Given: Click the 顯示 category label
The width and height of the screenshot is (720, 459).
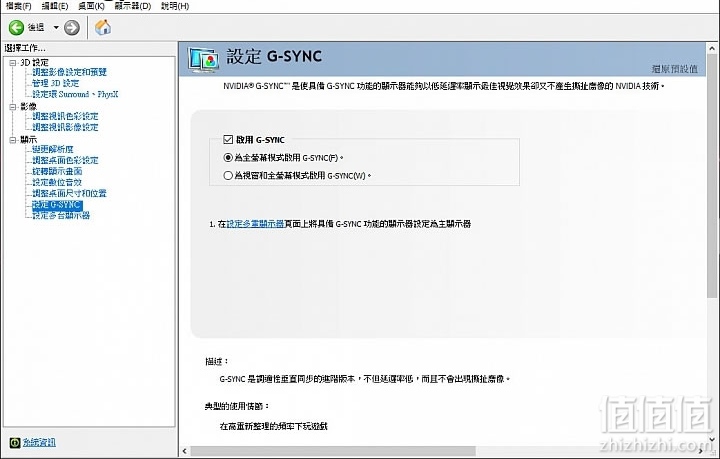Looking at the screenshot, I should click(28, 140).
